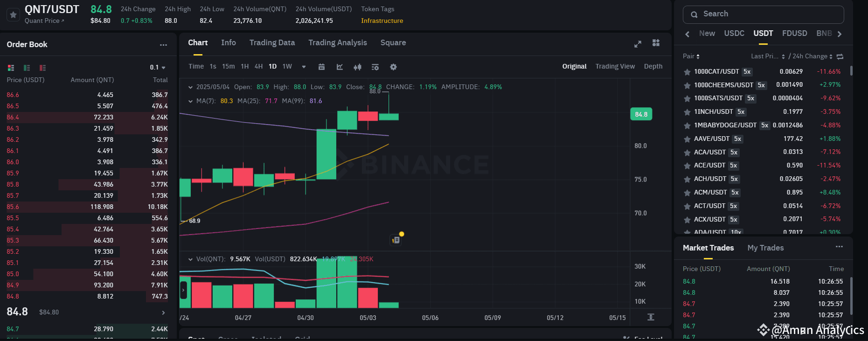
Task: Click the 86.4 ask price row
Action: click(87, 117)
